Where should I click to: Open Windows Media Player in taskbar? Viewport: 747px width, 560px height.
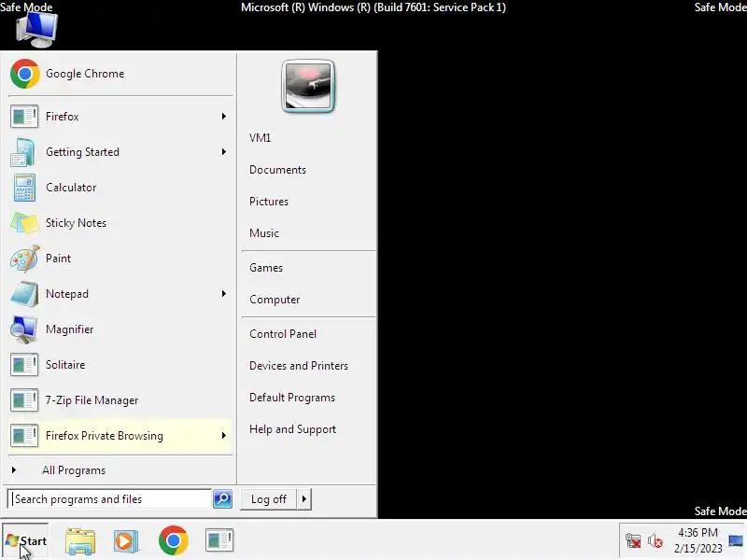[x=126, y=541]
